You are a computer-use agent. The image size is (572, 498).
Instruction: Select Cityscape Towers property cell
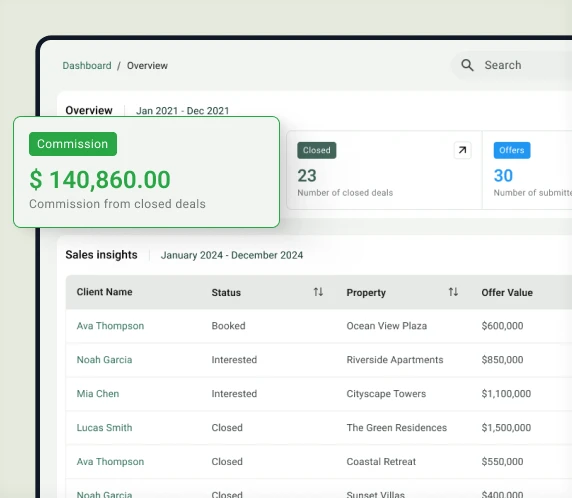[x=386, y=394]
